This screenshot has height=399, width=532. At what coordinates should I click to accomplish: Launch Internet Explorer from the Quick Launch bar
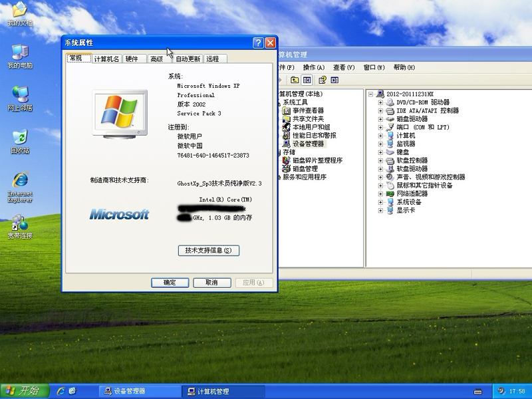pos(61,391)
